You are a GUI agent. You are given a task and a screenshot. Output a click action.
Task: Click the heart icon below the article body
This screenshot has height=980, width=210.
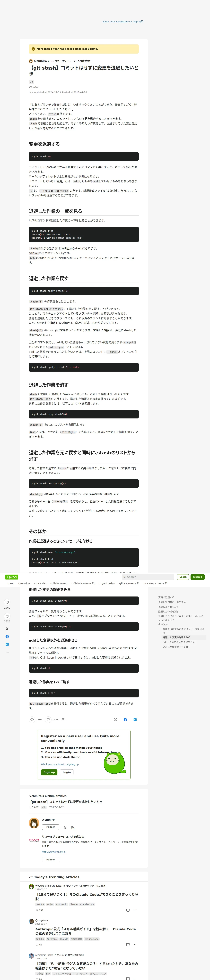point(32,719)
